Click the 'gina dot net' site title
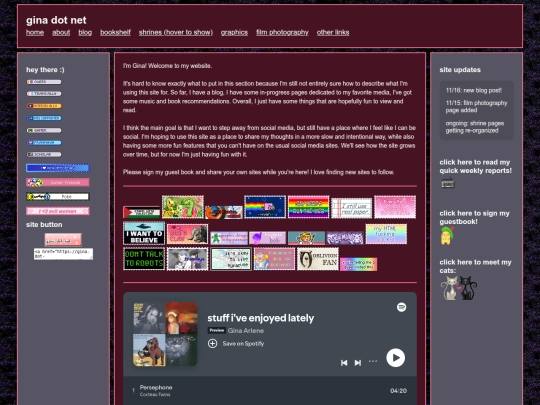This screenshot has height=405, width=540. point(56,20)
